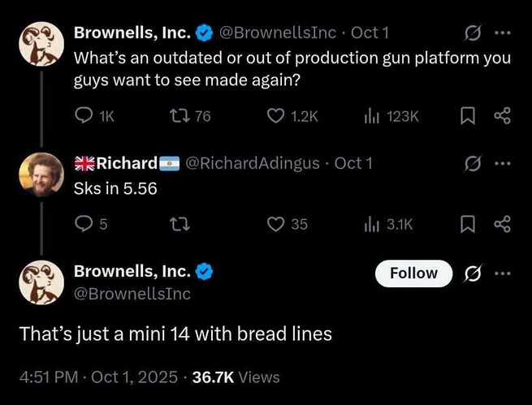Open more options on Brownells' first post
This screenshot has width=532, height=405.
point(503,33)
